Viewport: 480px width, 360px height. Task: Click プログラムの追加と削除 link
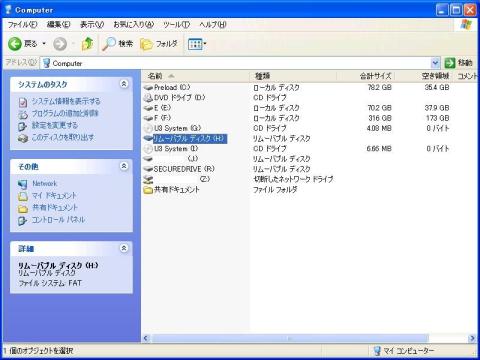(x=65, y=113)
